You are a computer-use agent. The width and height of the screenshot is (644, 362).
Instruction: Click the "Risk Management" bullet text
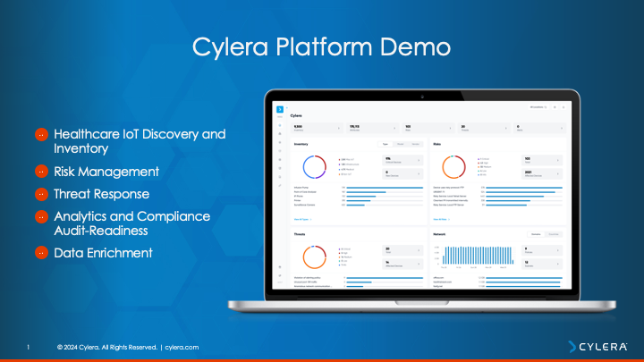pos(106,172)
